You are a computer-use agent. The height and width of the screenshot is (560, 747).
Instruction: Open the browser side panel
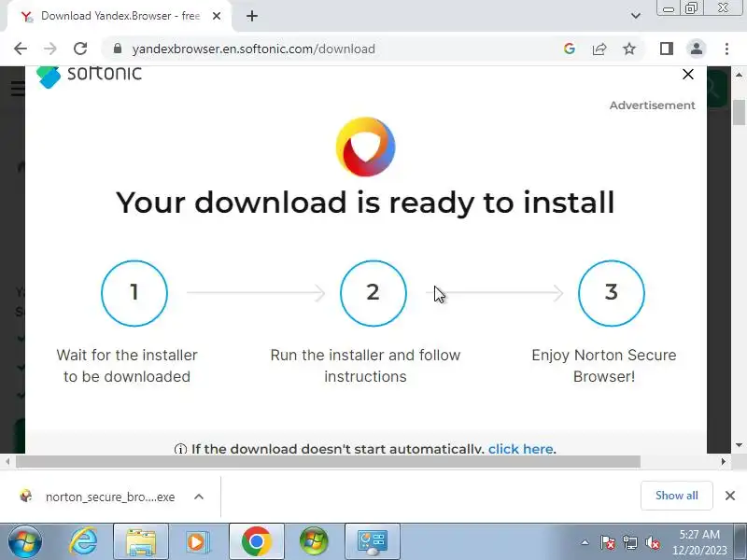pos(667,49)
